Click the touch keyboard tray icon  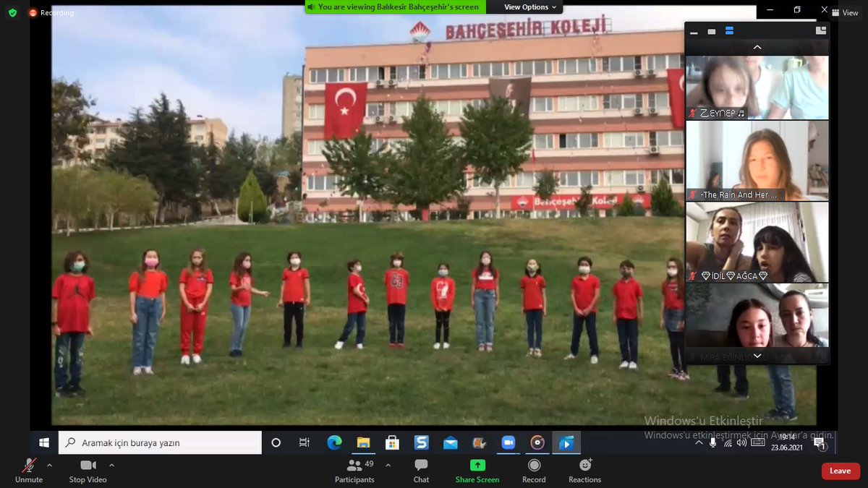pos(759,442)
